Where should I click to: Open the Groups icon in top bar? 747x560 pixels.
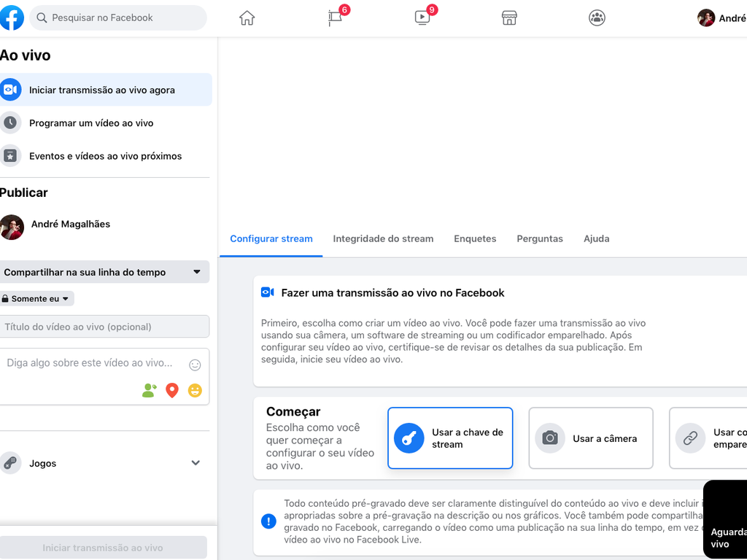click(597, 18)
